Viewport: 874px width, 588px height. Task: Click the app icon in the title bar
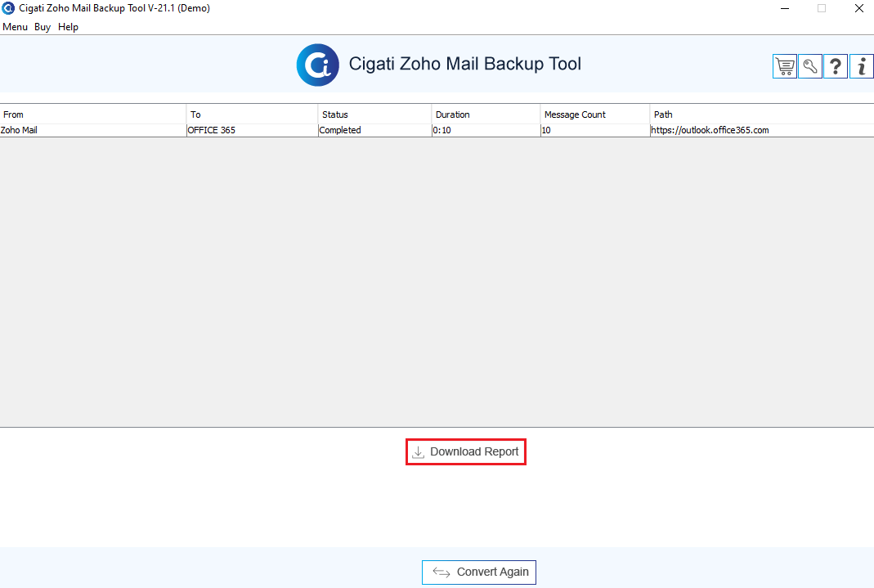8,8
